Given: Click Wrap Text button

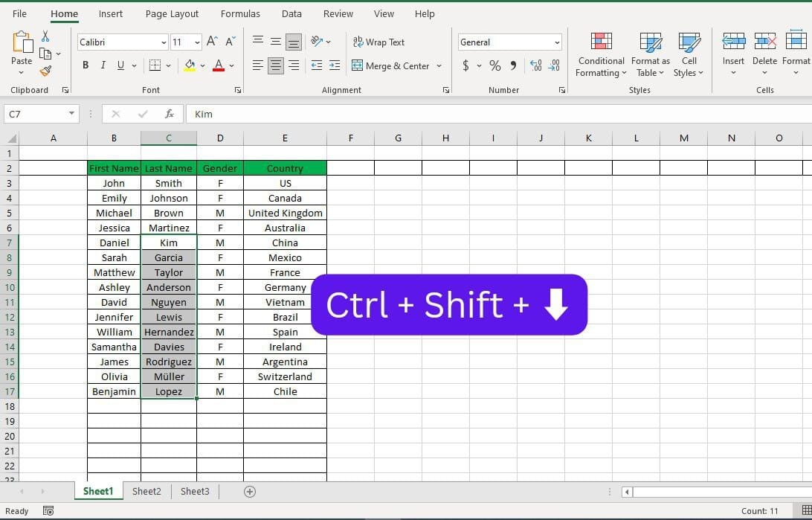Looking at the screenshot, I should pos(378,42).
